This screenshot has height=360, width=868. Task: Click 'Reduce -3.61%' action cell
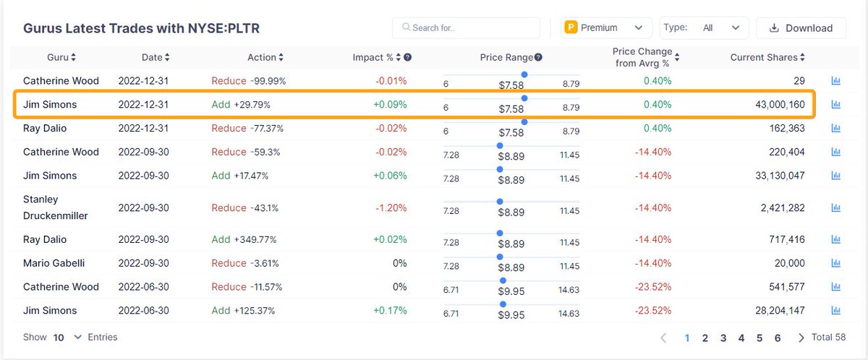coord(245,263)
